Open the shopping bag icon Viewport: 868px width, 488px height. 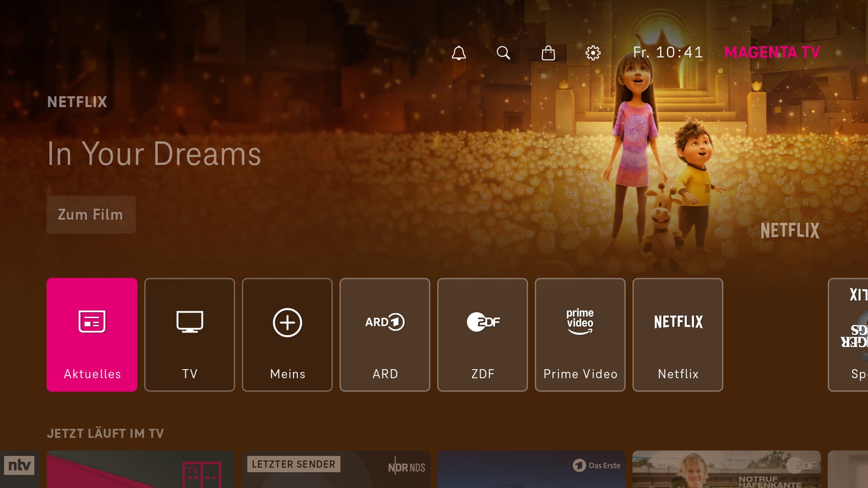(x=548, y=53)
